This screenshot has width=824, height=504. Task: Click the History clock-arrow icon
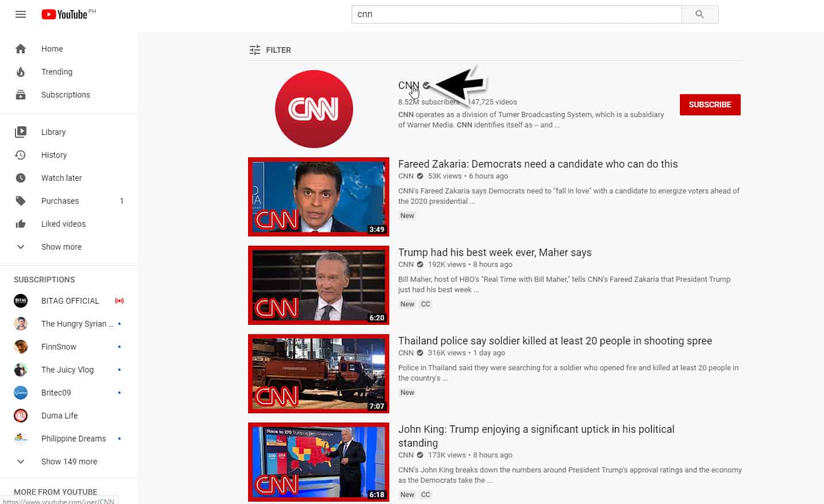[x=21, y=155]
